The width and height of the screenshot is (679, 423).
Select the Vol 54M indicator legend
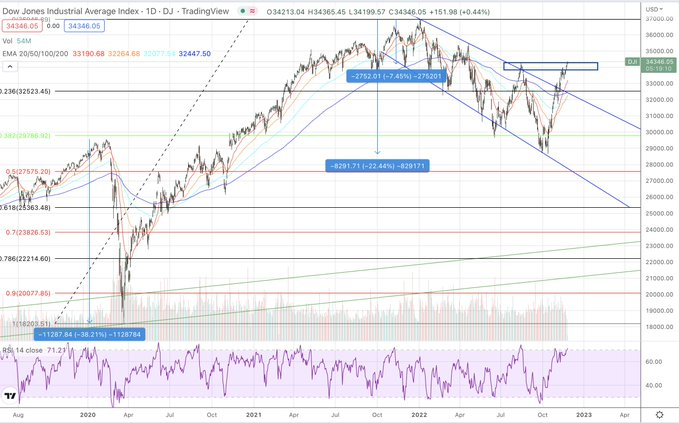[x=17, y=41]
